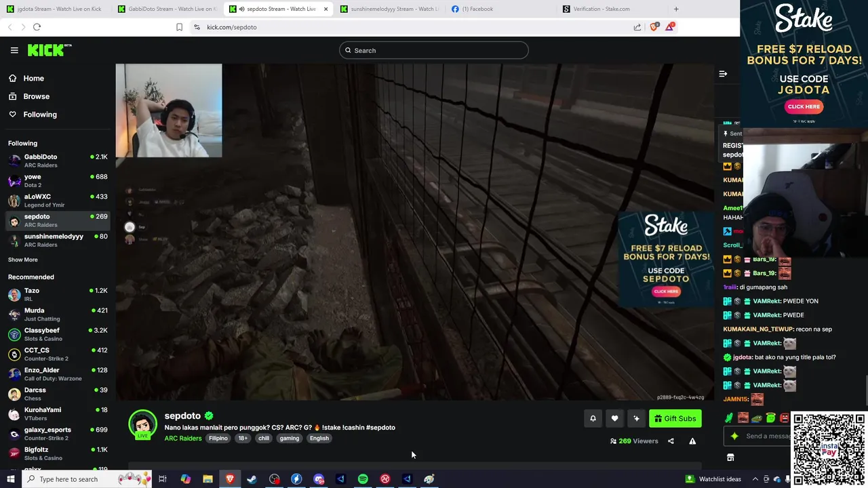Open a new browser tab

676,9
